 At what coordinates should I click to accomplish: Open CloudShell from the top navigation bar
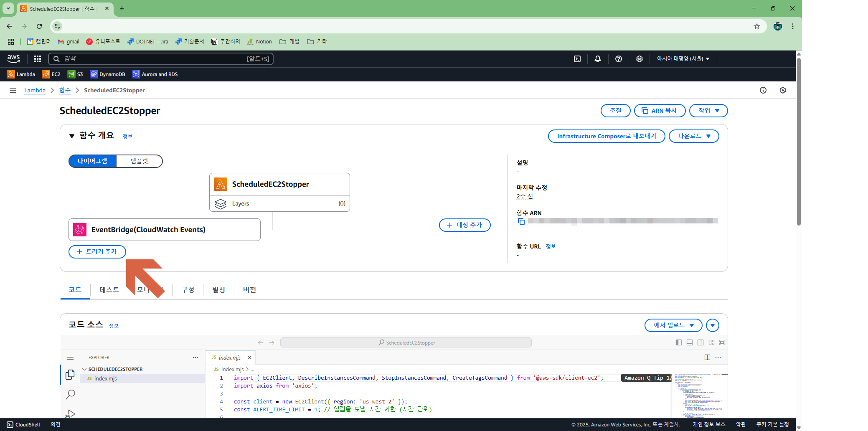click(577, 59)
